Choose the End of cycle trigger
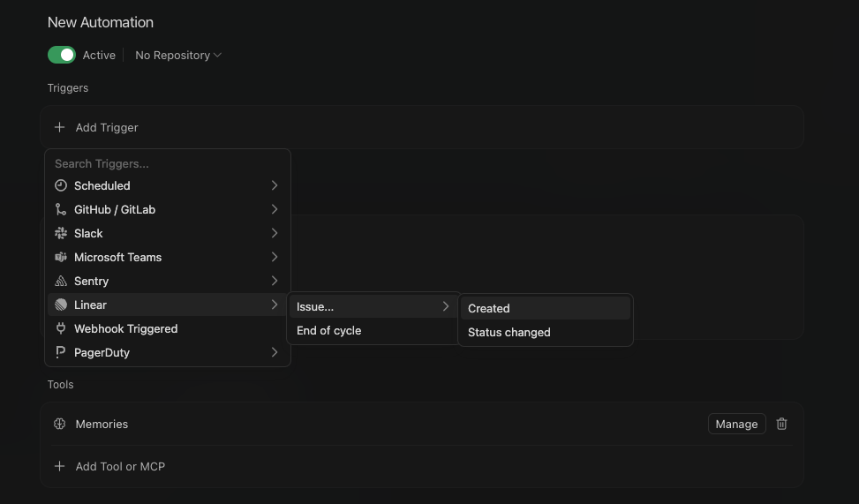The height and width of the screenshot is (504, 859). tap(373, 330)
